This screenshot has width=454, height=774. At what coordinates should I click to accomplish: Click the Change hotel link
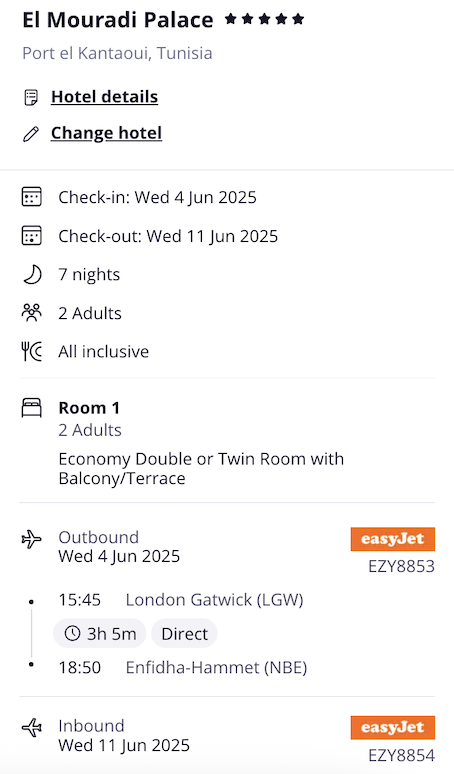coord(106,133)
